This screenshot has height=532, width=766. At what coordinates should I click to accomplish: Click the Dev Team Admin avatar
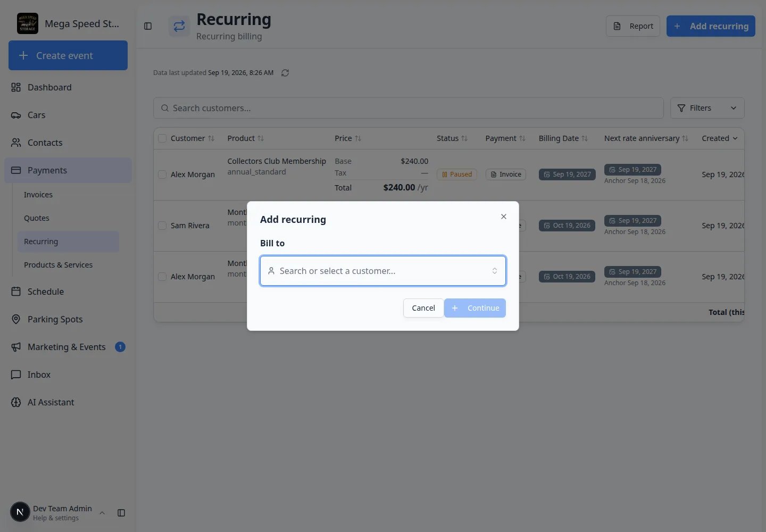[x=20, y=512]
